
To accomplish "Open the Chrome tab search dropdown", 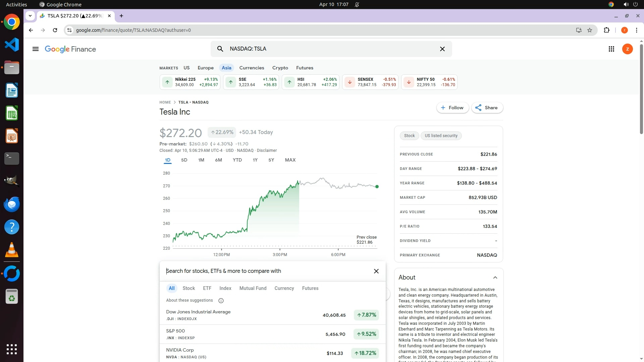I will (30, 15).
